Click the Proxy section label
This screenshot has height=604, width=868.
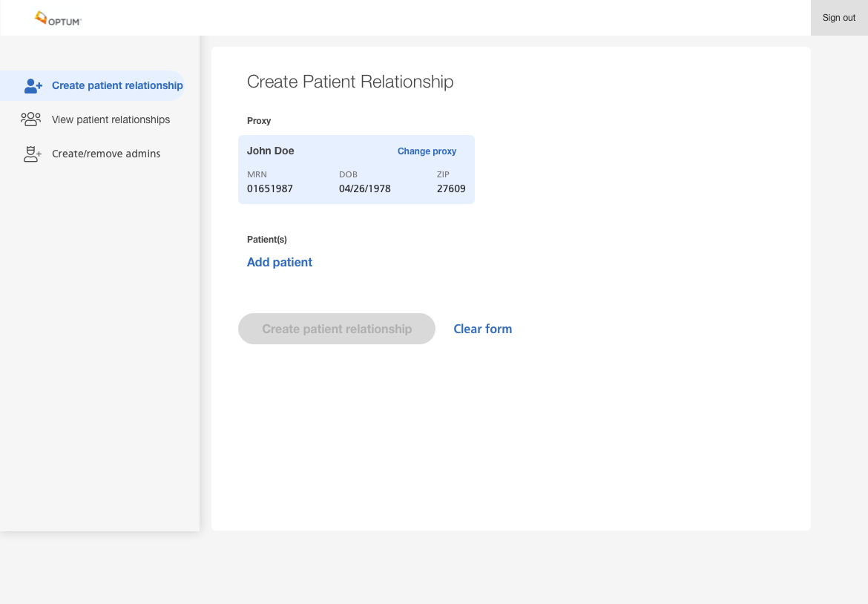click(259, 121)
